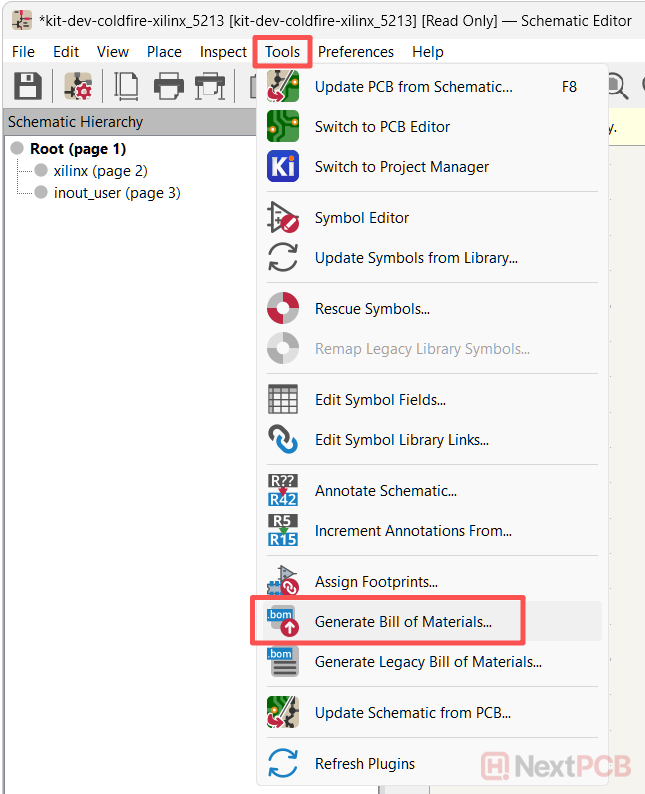Select Update PCB from Schematic
This screenshot has height=794, width=645.
(413, 87)
